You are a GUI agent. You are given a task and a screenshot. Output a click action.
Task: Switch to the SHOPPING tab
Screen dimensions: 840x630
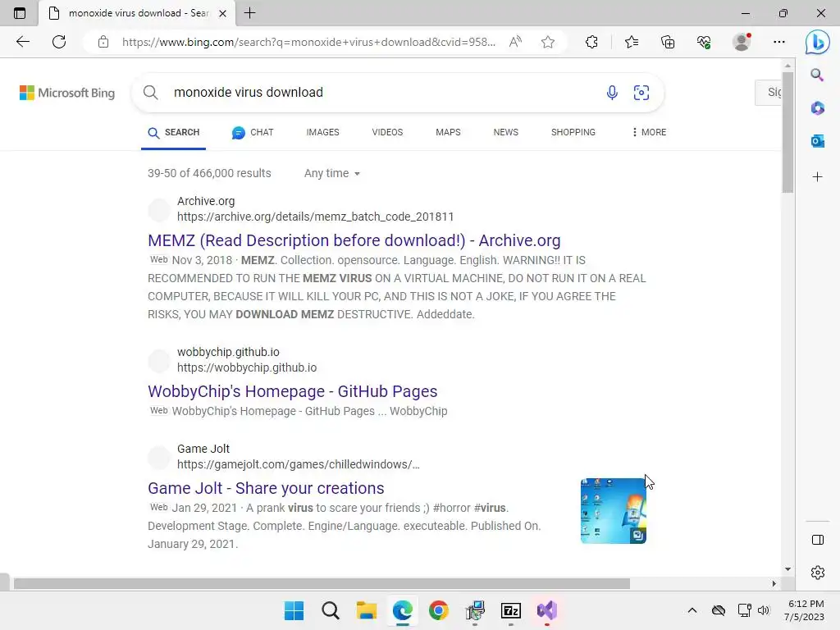pyautogui.click(x=573, y=132)
